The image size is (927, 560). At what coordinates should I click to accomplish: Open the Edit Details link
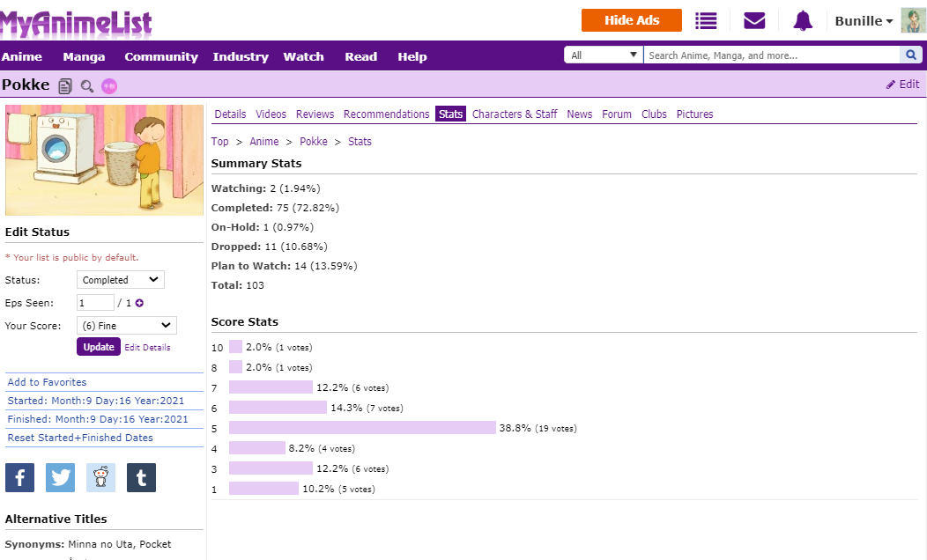coord(147,347)
